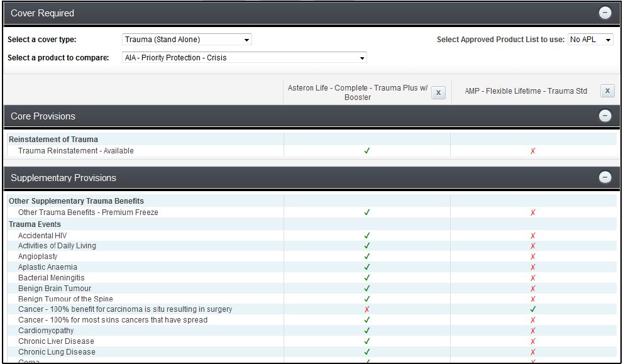Click the AMP red cross for Bacterial Meningitis
Image resolution: width=623 pixels, height=364 pixels.
[x=533, y=278]
